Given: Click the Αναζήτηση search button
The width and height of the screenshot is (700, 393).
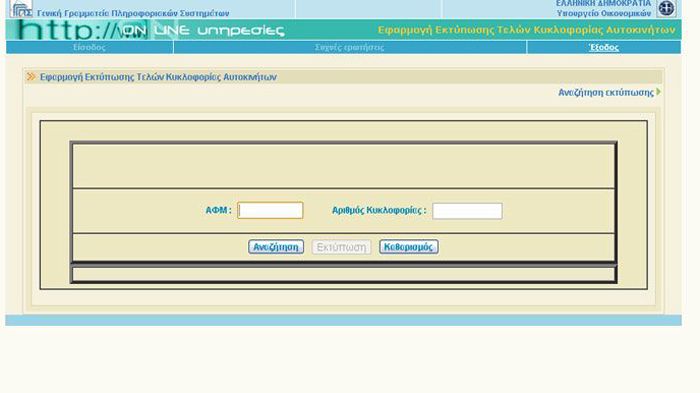Looking at the screenshot, I should [x=276, y=247].
